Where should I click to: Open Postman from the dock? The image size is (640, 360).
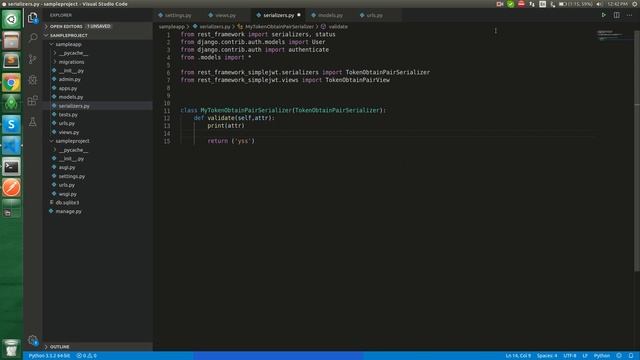(x=11, y=188)
